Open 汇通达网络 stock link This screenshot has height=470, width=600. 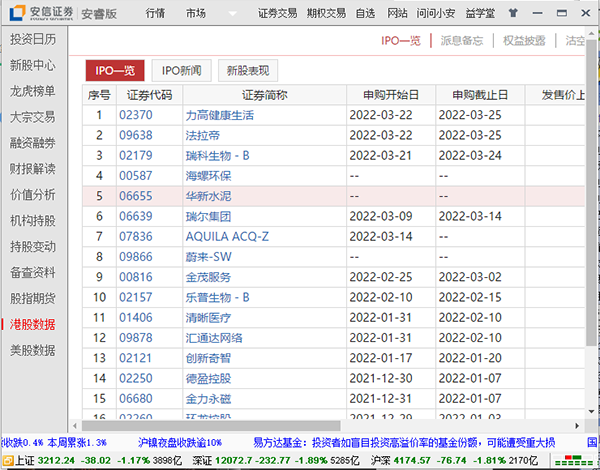pyautogui.click(x=214, y=338)
